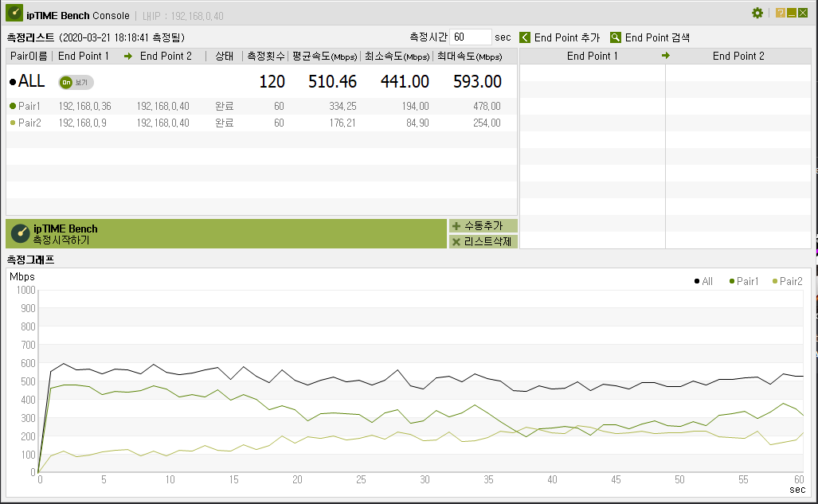Click the 측정횟수 column header
Screen dimensions: 818x504
[x=266, y=56]
